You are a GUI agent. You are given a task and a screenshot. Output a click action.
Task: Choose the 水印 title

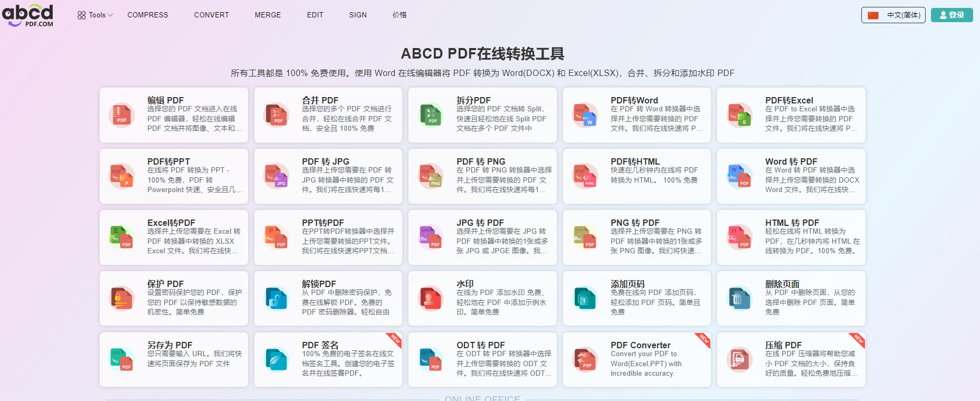point(465,284)
